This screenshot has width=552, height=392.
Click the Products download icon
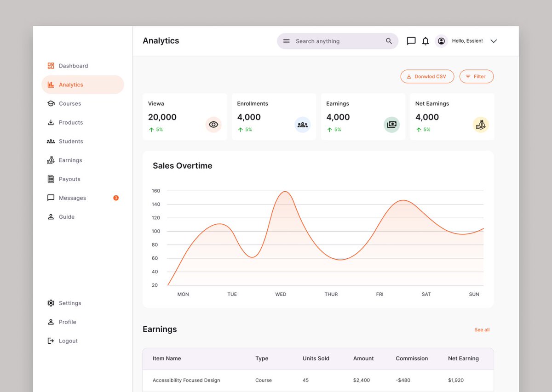(x=51, y=122)
